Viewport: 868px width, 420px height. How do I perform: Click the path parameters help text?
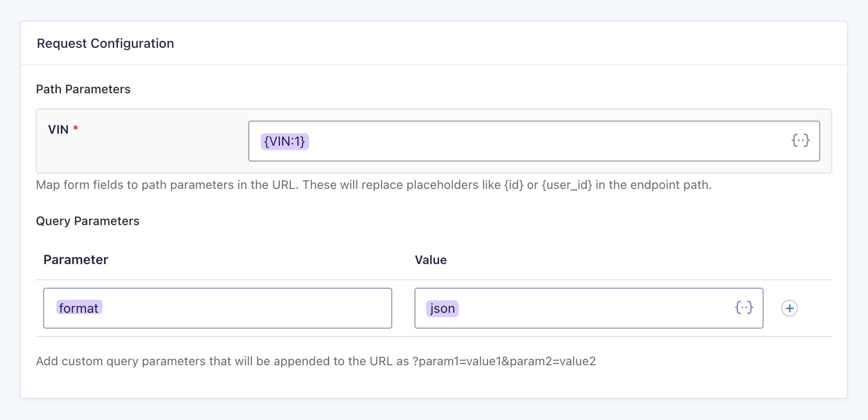(x=373, y=185)
